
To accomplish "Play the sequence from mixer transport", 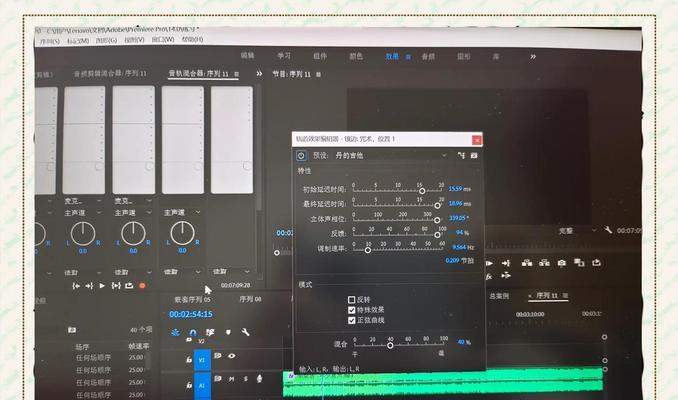I will (x=102, y=286).
